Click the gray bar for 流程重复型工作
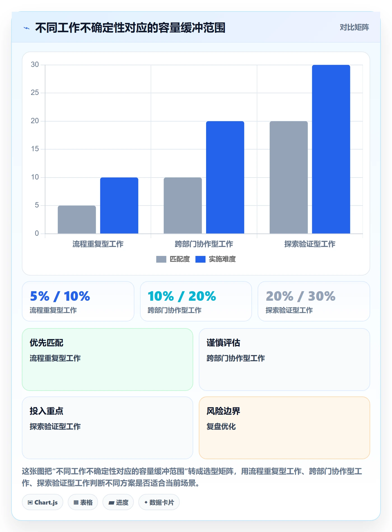The image size is (392, 532). [x=77, y=220]
